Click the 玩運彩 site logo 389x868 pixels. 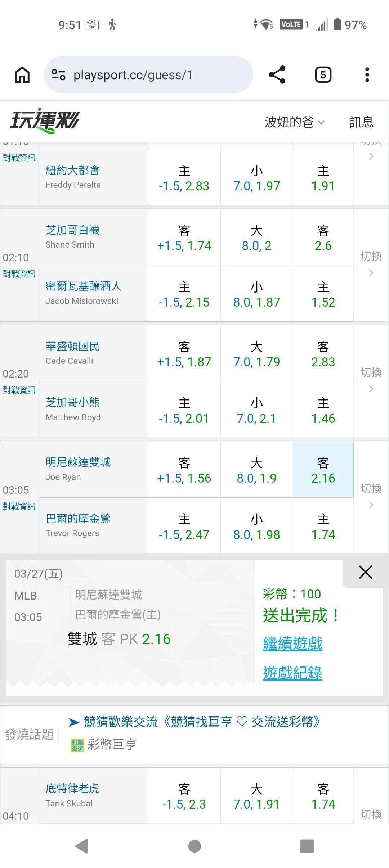click(45, 121)
